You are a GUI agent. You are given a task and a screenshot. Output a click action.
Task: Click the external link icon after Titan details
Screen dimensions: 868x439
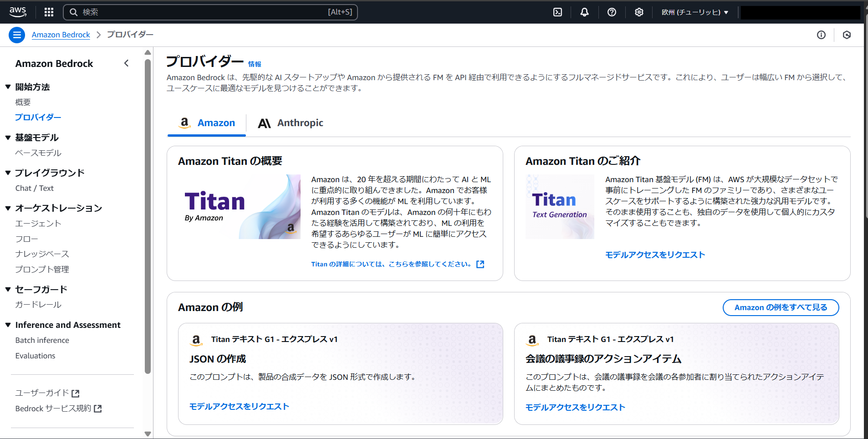(x=480, y=264)
